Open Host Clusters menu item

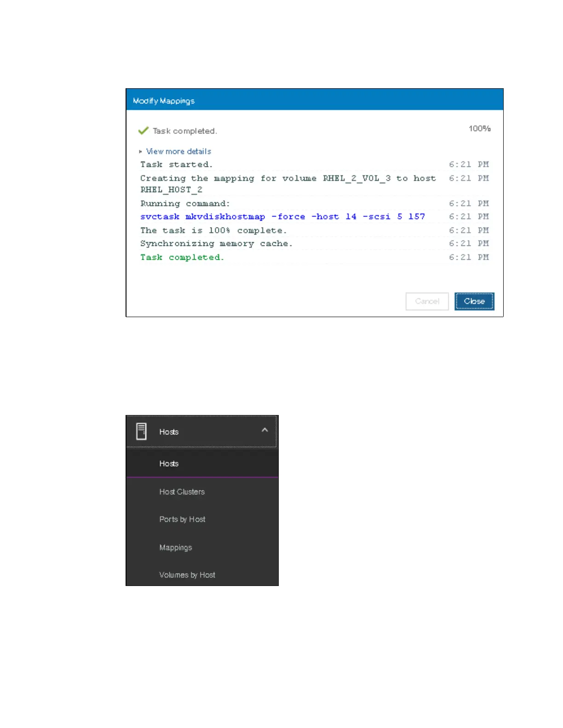point(202,492)
